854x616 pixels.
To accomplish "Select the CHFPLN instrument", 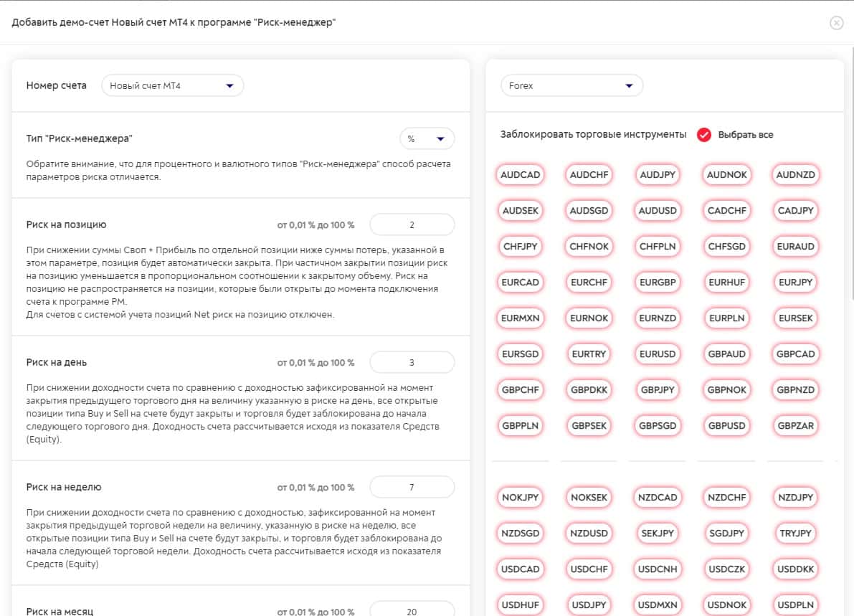I will pyautogui.click(x=658, y=247).
